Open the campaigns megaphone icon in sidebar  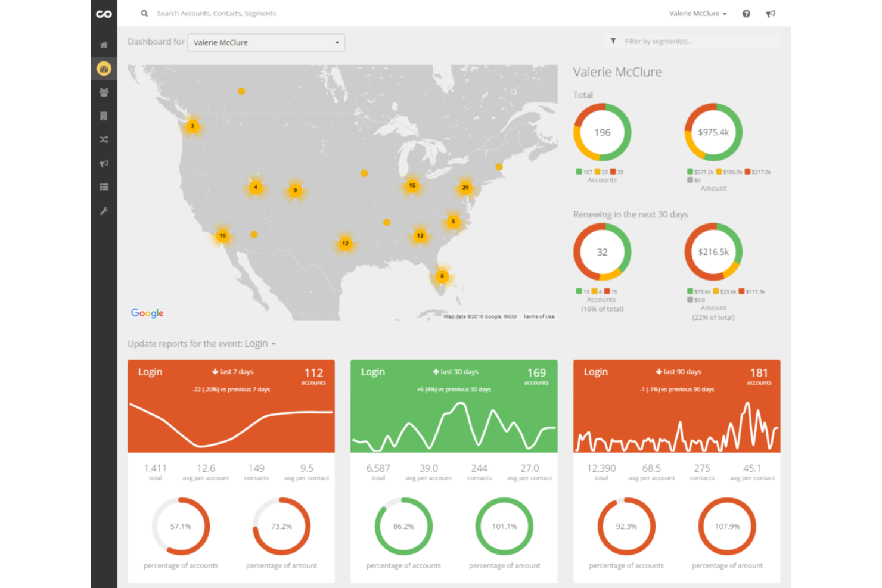coord(104,163)
